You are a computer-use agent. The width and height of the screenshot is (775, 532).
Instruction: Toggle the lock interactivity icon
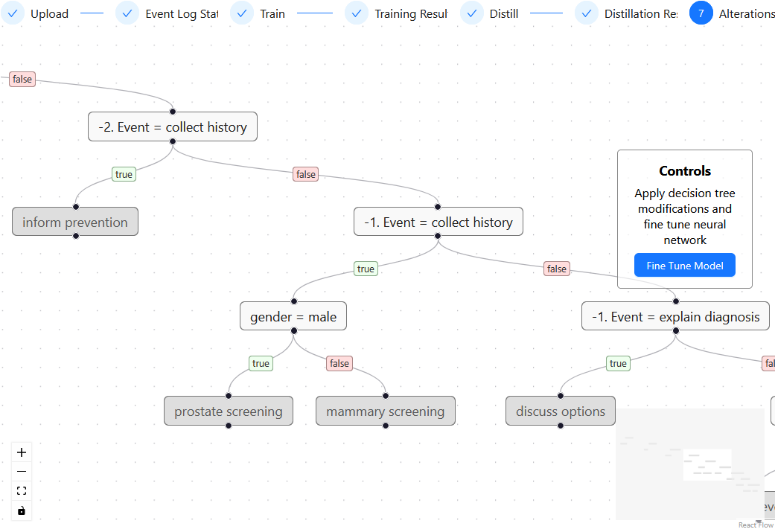pyautogui.click(x=21, y=510)
